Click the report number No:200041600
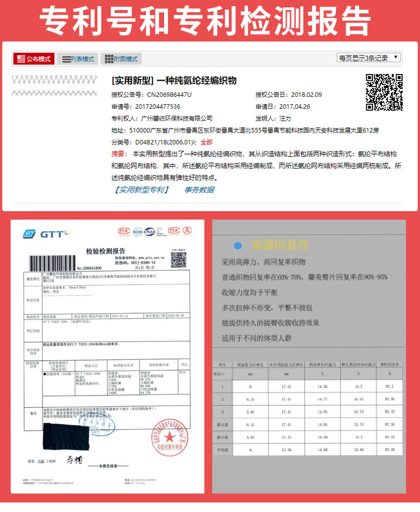This screenshot has width=420, height=512. [x=90, y=268]
